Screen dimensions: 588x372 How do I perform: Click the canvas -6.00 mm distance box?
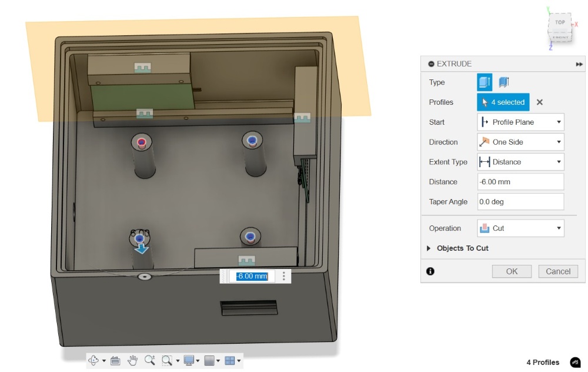point(252,276)
